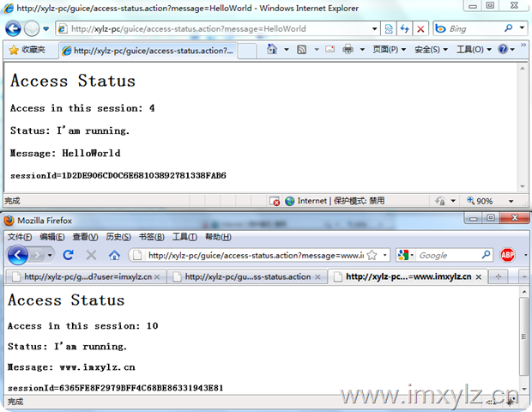Click the Firefox URL bar

click(256, 255)
